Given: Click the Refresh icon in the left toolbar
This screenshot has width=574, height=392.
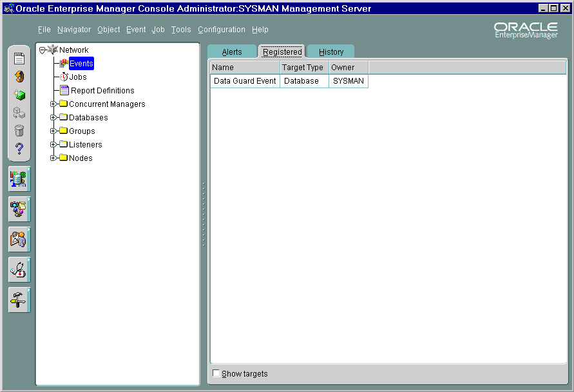Looking at the screenshot, I should pos(19,77).
